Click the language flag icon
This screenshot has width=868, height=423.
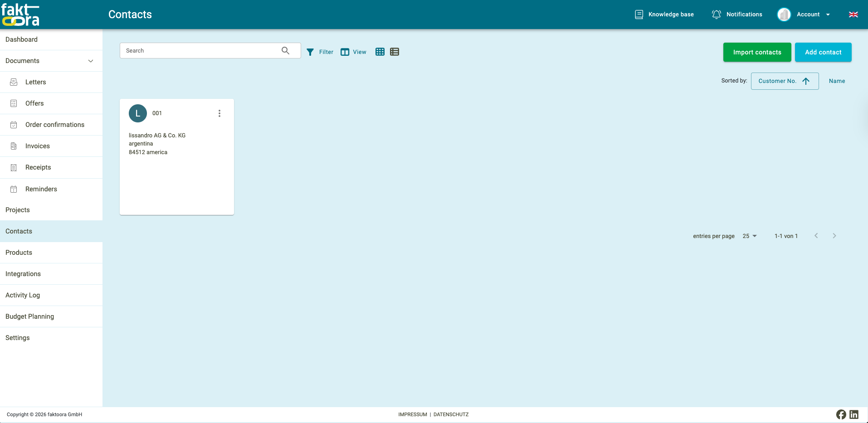coord(853,15)
